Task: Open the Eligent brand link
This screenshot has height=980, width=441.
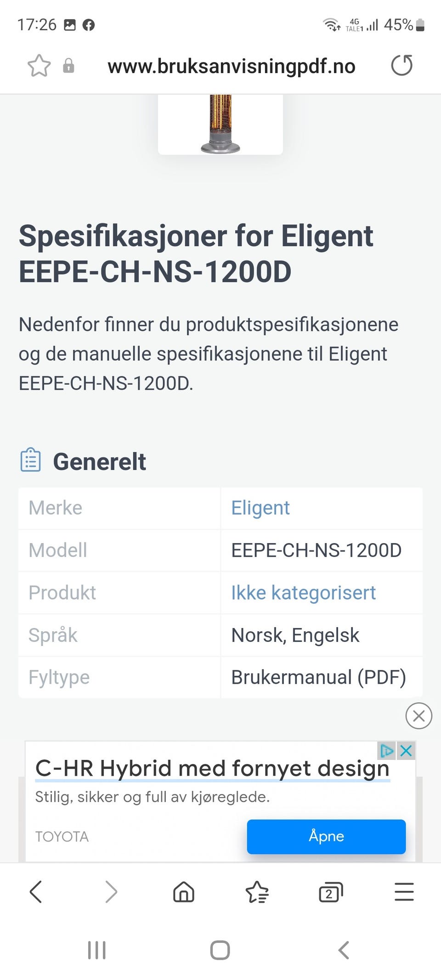Action: coord(260,508)
